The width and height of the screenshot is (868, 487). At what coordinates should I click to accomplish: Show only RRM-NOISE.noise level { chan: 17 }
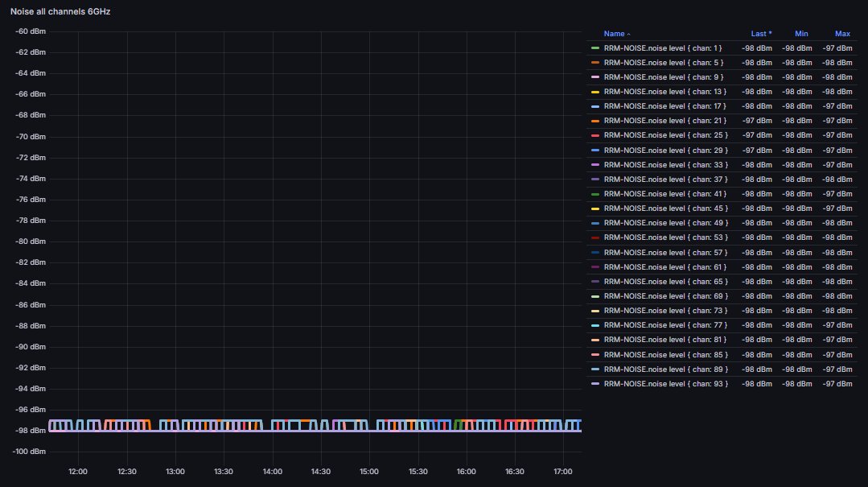point(664,106)
